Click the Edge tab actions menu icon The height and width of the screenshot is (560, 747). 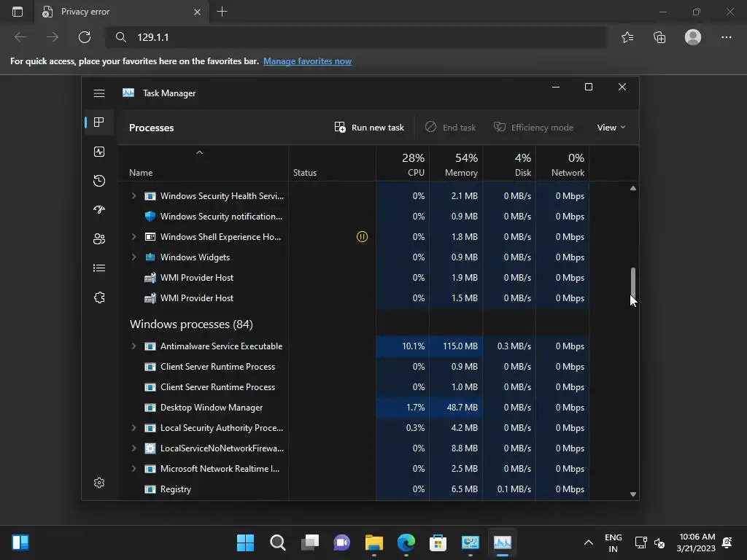[18, 12]
